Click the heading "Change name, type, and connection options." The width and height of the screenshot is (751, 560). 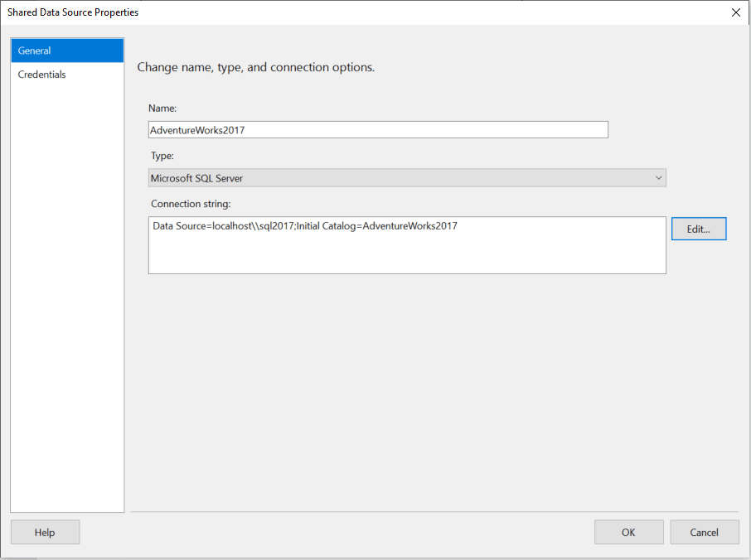pos(256,67)
